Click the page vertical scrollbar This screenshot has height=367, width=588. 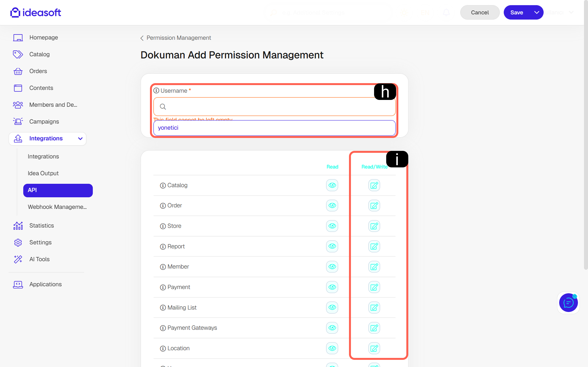pos(586,135)
